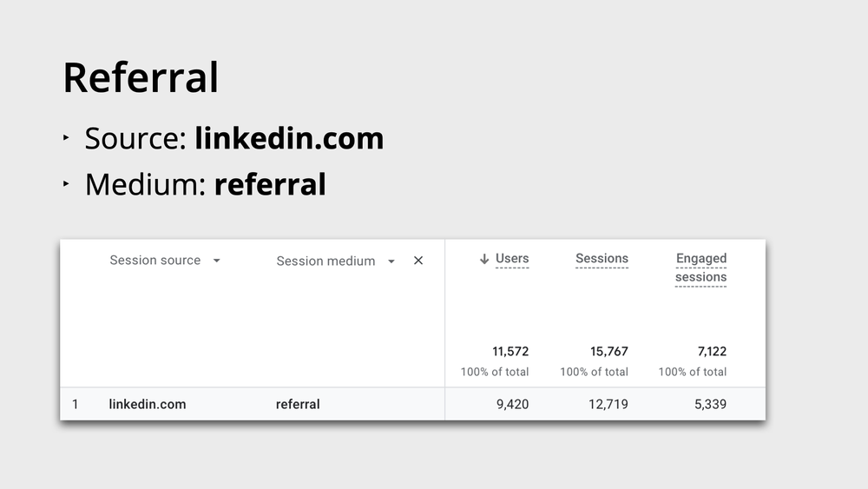
Task: Open the Session medium dropdown arrow
Action: click(x=391, y=261)
